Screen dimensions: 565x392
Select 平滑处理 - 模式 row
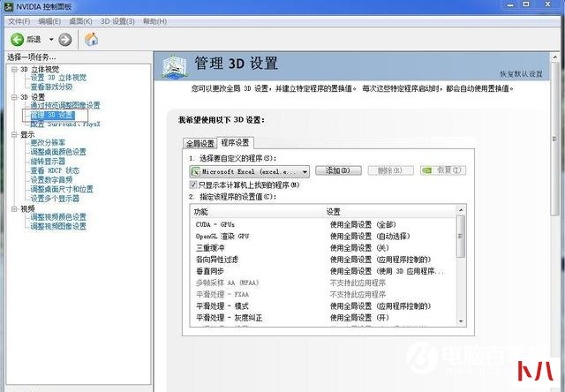[323, 305]
